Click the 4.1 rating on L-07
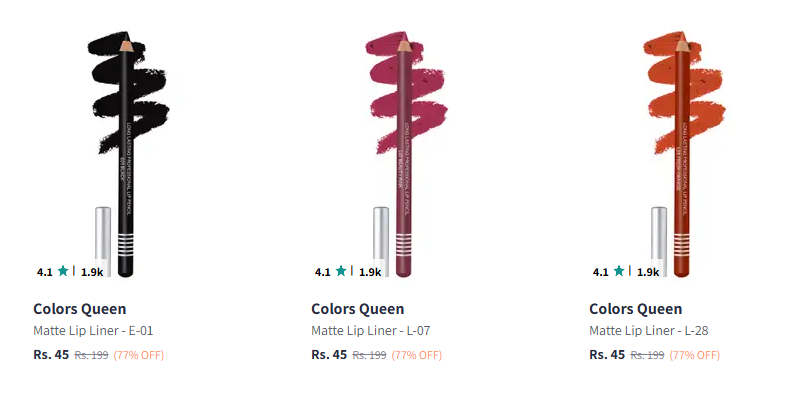 click(x=322, y=272)
